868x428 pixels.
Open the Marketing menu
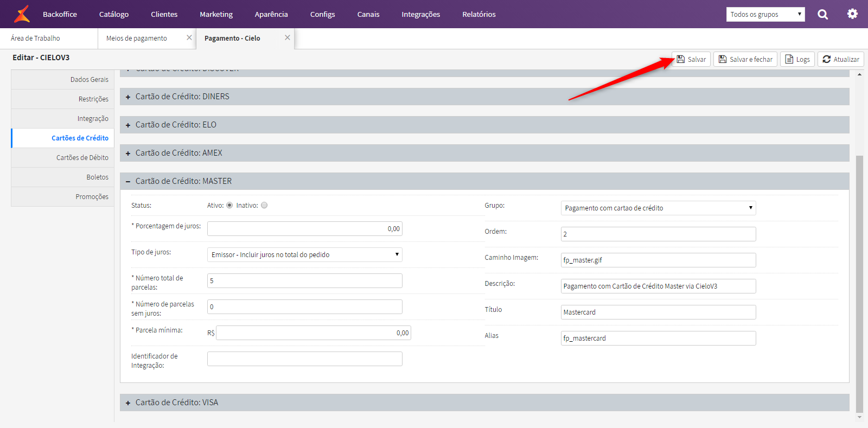tap(216, 14)
